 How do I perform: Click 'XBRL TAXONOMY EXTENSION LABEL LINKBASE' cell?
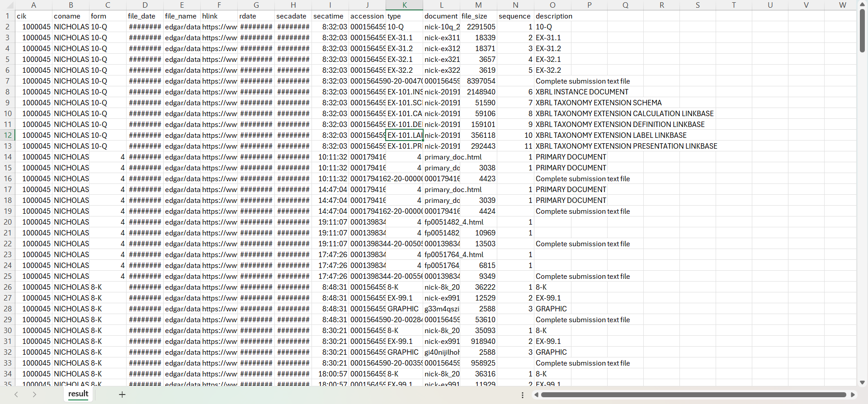coord(611,135)
